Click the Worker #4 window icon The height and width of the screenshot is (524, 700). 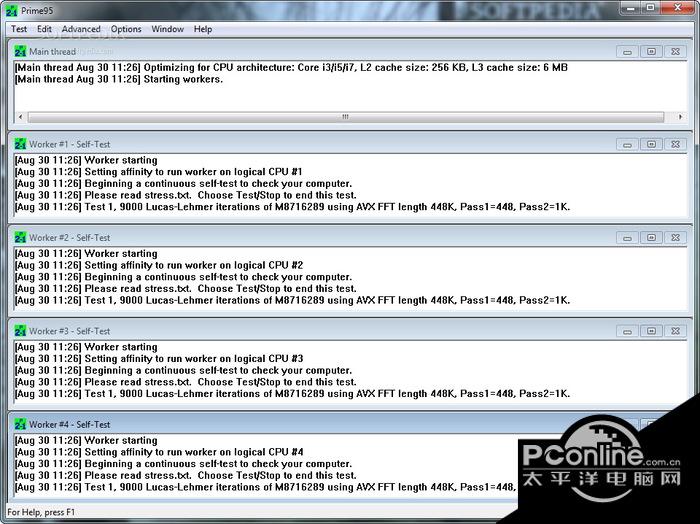pos(20,424)
